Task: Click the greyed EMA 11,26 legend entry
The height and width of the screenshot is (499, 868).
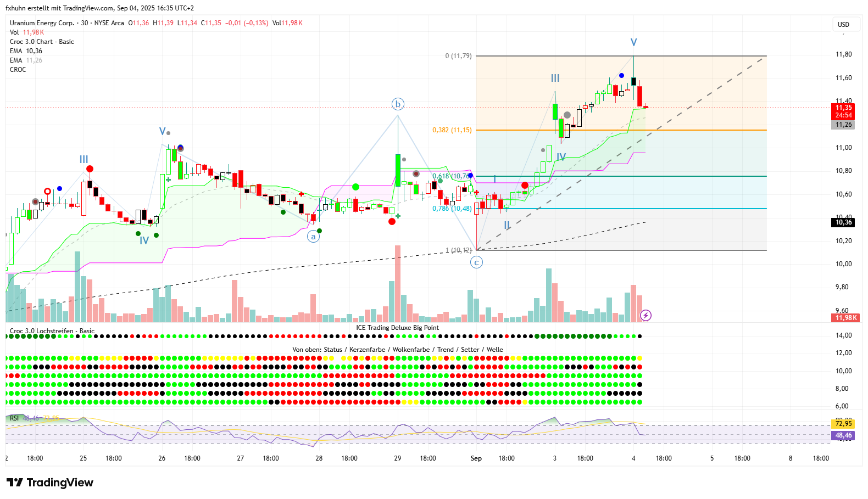Action: click(26, 60)
